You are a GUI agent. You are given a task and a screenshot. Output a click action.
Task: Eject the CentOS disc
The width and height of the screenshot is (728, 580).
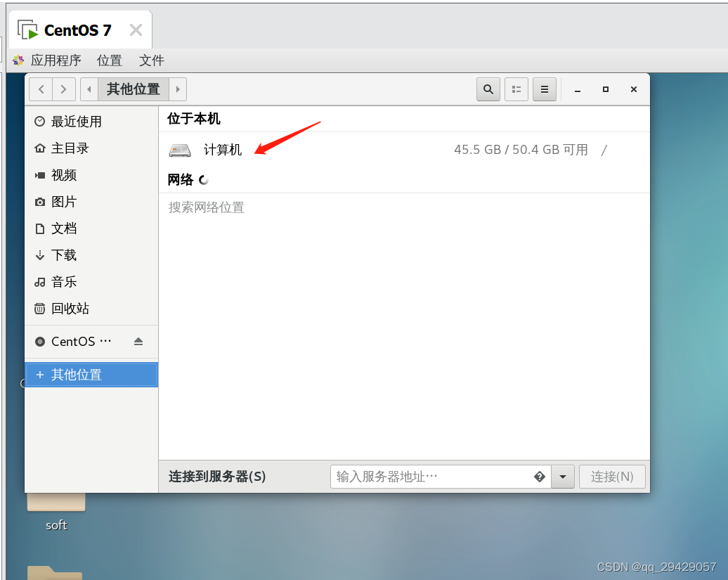click(x=138, y=342)
